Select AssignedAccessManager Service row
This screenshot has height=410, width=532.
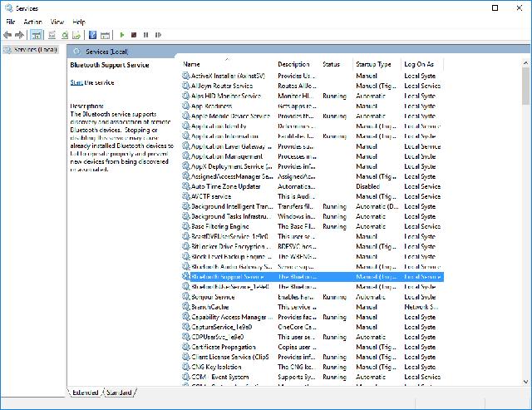click(x=313, y=176)
